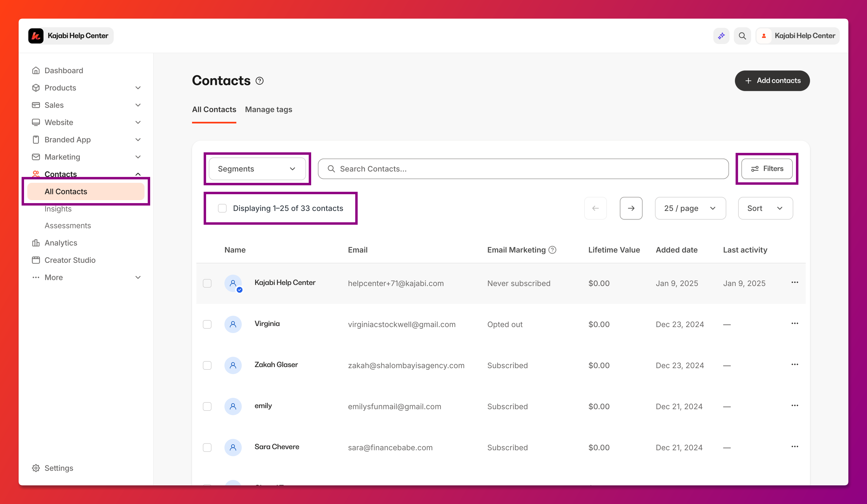867x504 pixels.
Task: Click the Kajabi Help Center account avatar
Action: 764,36
